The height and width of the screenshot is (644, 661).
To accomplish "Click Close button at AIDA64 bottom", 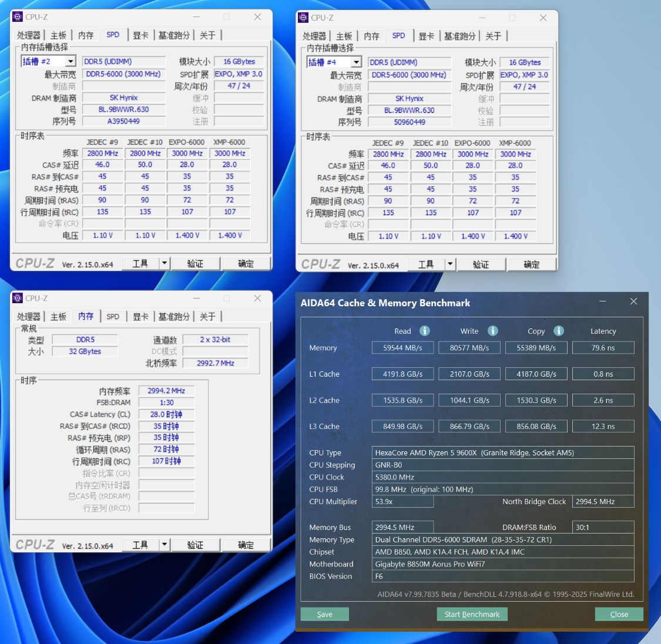I will (619, 614).
